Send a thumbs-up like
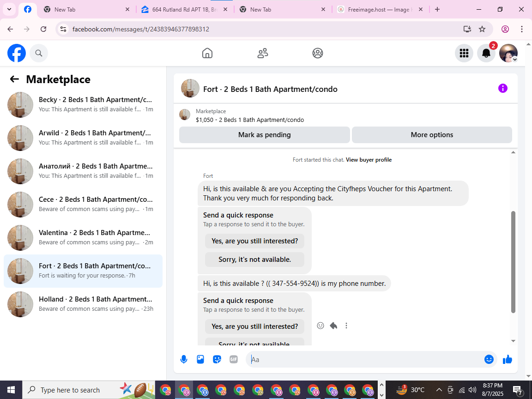Image resolution: width=532 pixels, height=399 pixels. [507, 359]
